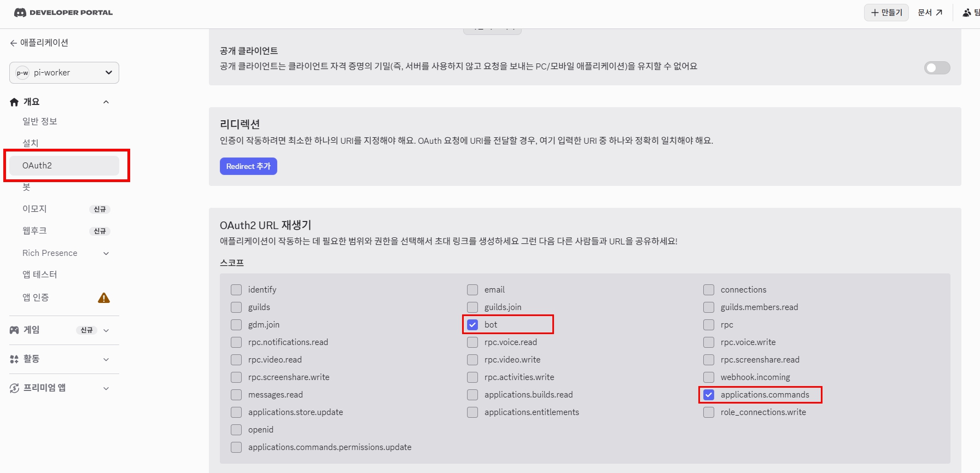
Task: Click the OAuth2 URL 재생기 heading
Action: pyautogui.click(x=265, y=225)
